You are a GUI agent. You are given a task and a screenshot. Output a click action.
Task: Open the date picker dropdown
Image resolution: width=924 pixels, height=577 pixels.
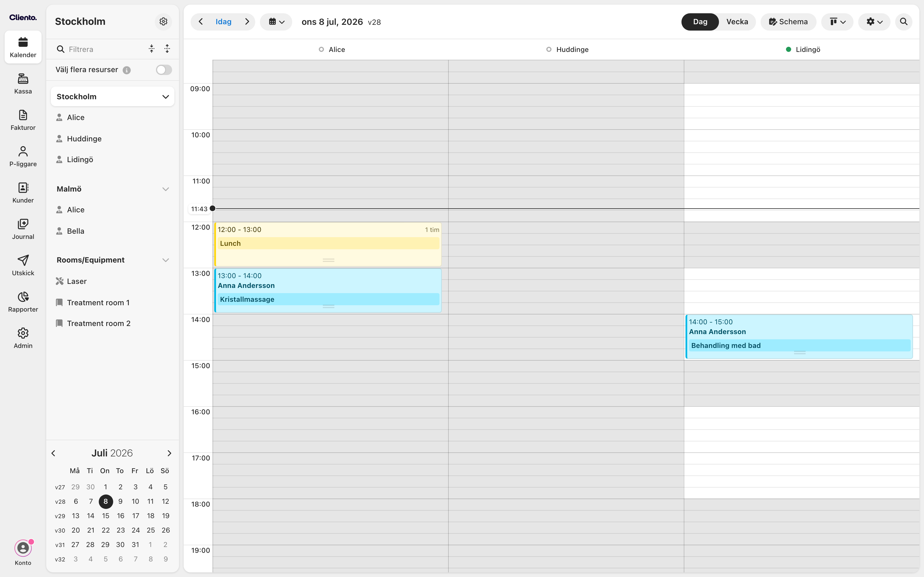[276, 22]
